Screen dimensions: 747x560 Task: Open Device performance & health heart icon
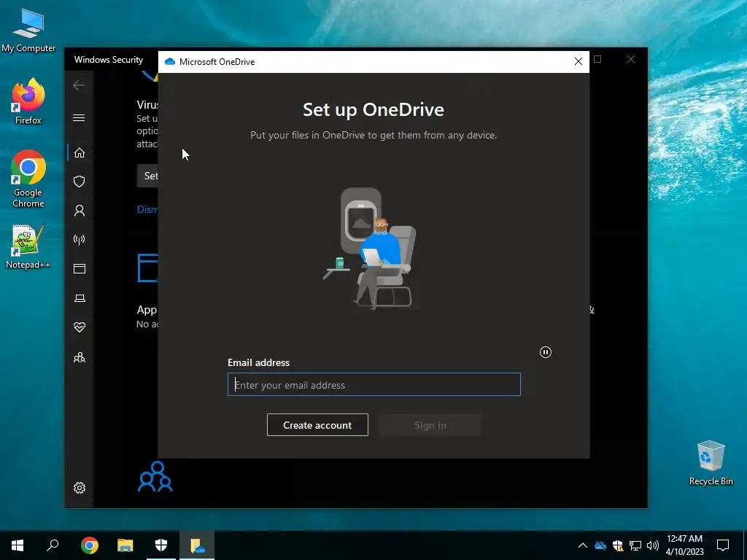tap(79, 327)
